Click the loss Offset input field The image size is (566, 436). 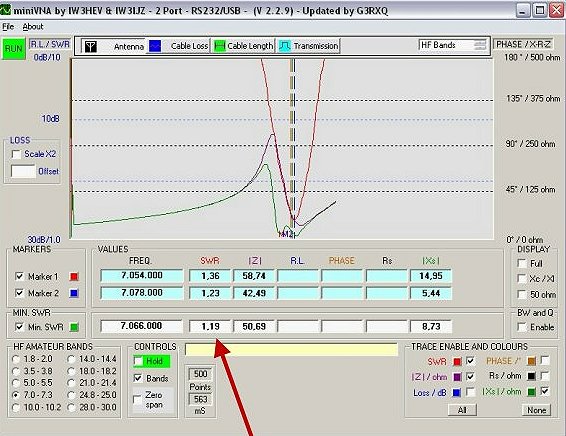pyautogui.click(x=23, y=171)
